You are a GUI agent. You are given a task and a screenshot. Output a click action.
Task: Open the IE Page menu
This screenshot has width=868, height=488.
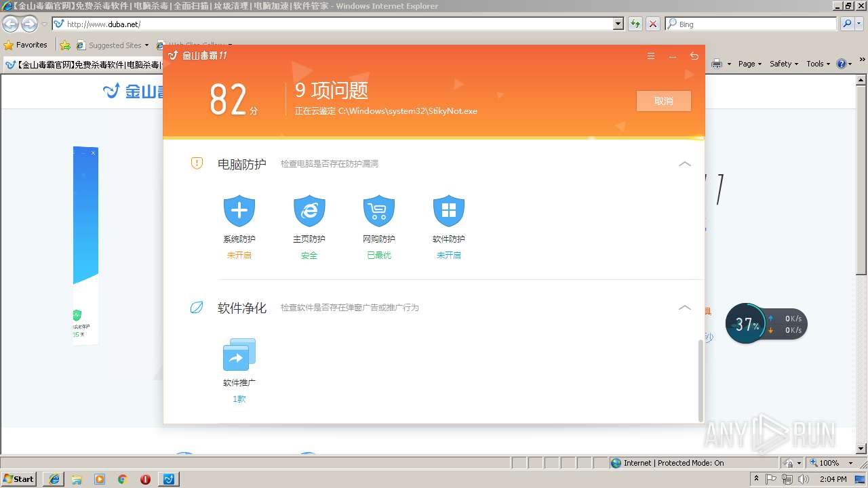click(750, 64)
